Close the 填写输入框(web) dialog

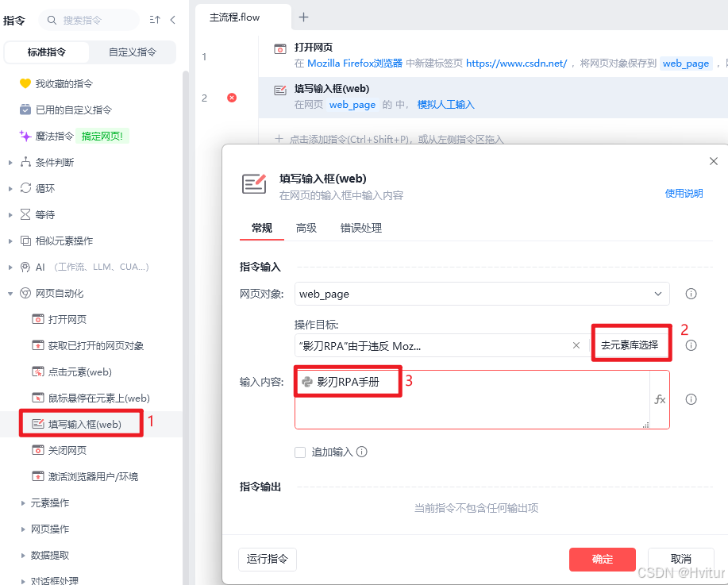pos(714,161)
